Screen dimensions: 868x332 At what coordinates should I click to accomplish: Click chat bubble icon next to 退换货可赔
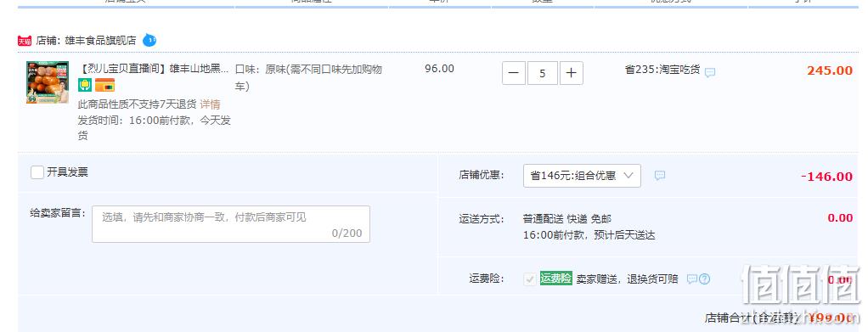(691, 279)
